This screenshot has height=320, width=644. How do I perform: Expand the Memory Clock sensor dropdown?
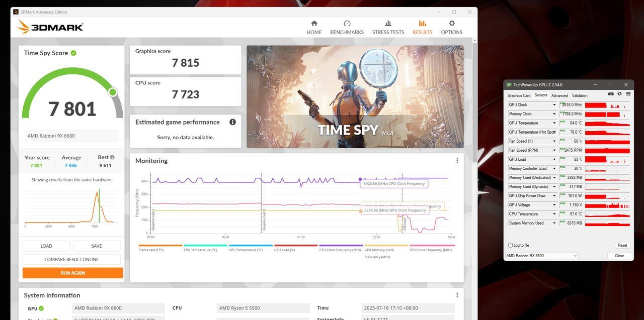coord(554,114)
